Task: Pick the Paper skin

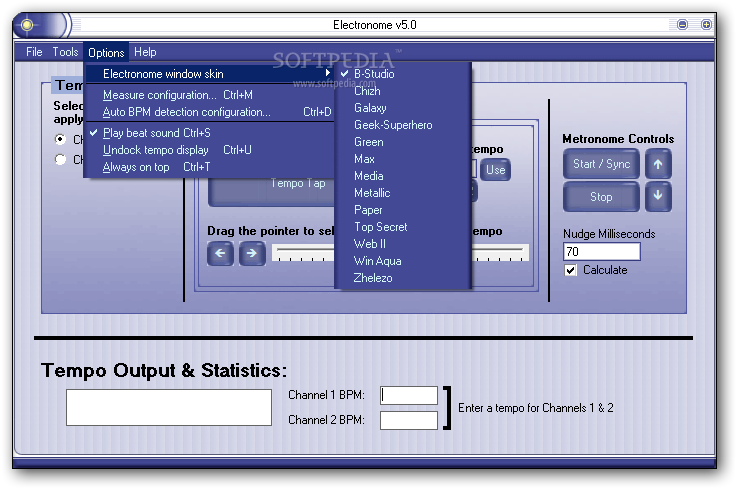Action: point(403,210)
